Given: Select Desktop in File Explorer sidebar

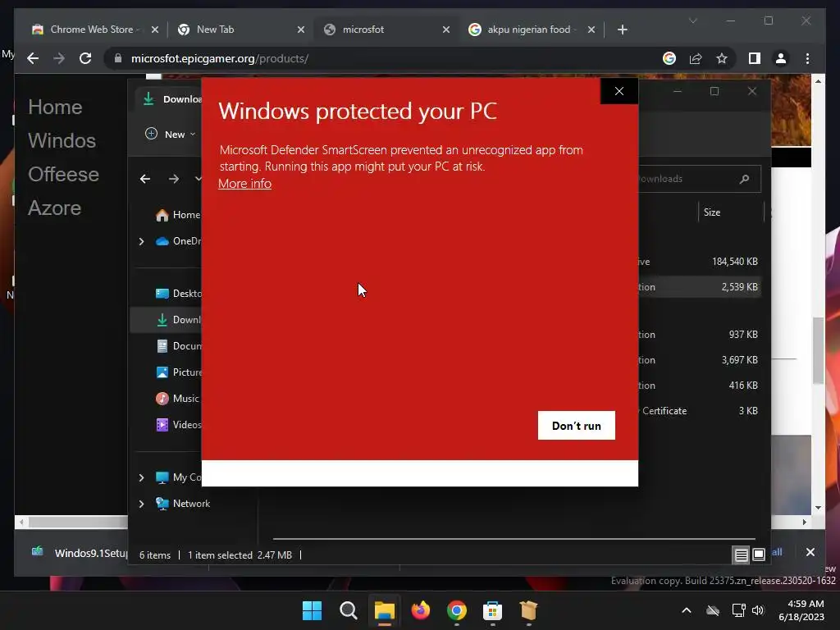Looking at the screenshot, I should tap(177, 294).
